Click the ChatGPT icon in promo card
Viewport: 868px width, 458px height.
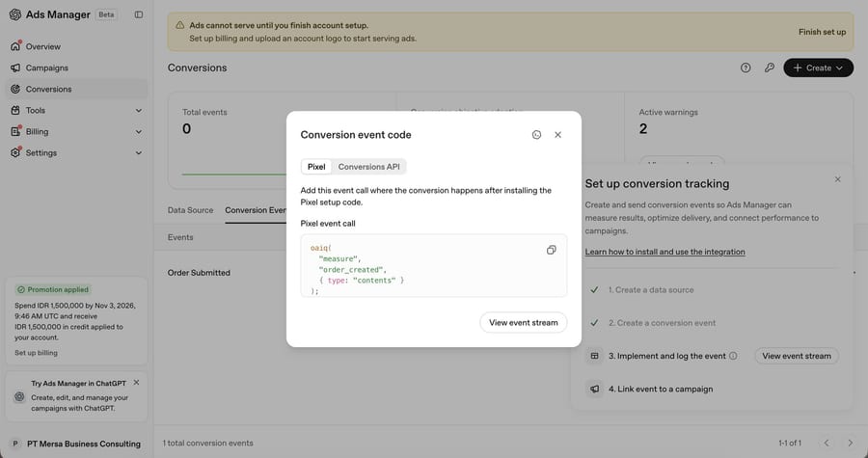[19, 396]
